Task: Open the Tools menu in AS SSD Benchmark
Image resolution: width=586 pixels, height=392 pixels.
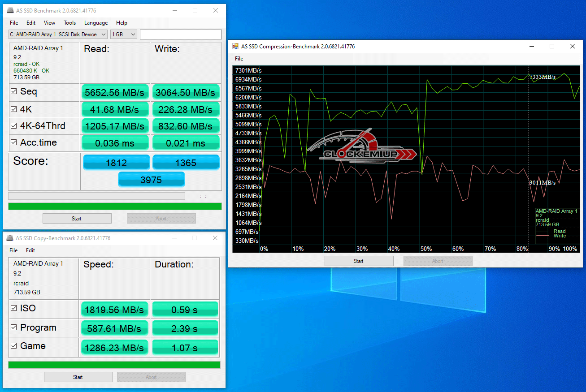Action: click(69, 23)
